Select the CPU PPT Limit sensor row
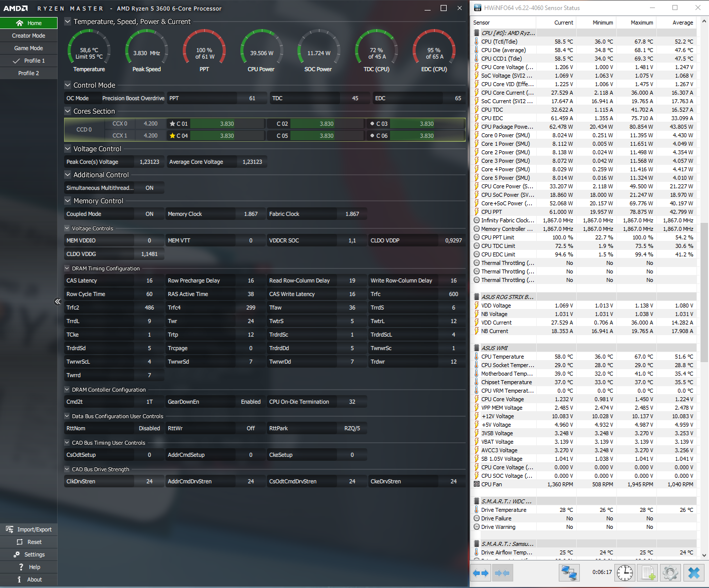 [x=584, y=237]
